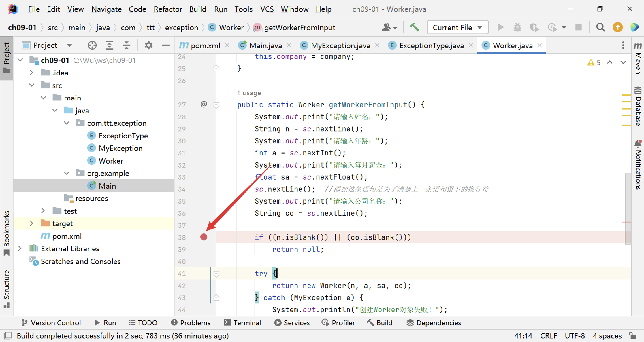This screenshot has height=342, width=644.
Task: Click the red error stripe mark
Action: pos(626,222)
